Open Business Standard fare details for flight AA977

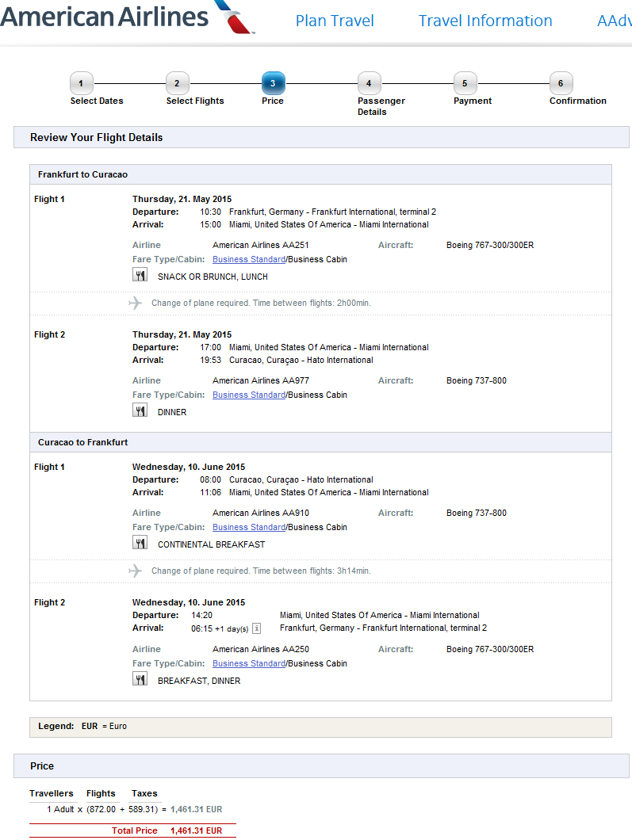click(x=249, y=395)
